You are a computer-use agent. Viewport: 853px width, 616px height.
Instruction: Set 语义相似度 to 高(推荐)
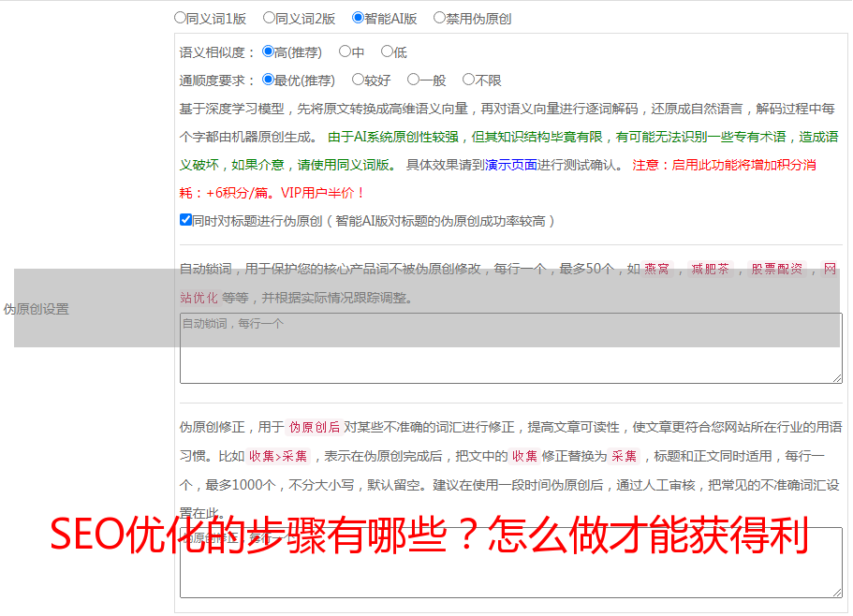point(268,51)
